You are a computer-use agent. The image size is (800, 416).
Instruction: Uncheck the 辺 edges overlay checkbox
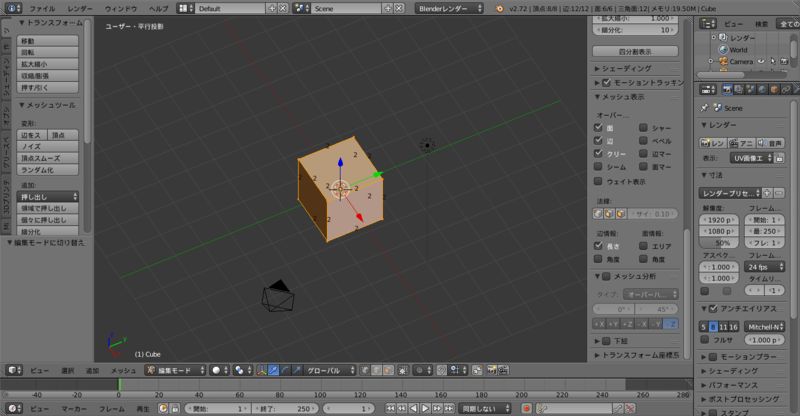(x=598, y=140)
